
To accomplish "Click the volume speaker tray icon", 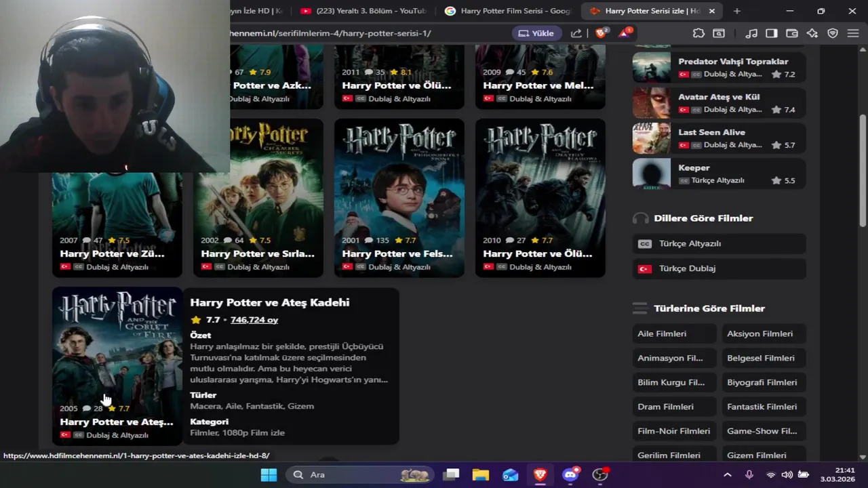I will click(787, 474).
